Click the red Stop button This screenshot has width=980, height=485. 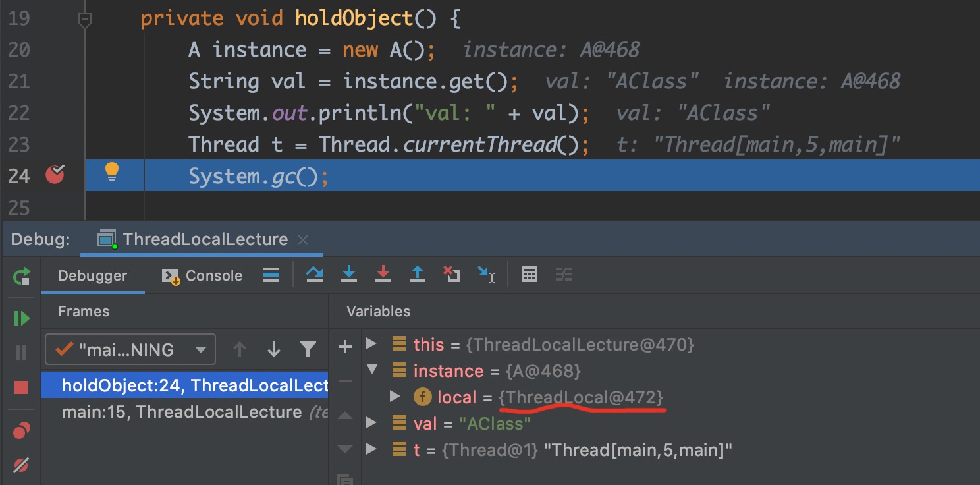coord(21,387)
